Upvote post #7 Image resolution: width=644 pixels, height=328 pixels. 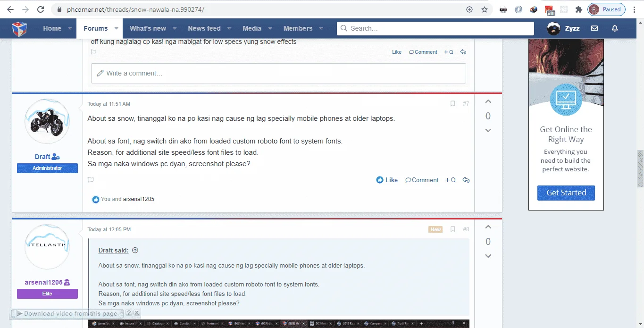488,101
